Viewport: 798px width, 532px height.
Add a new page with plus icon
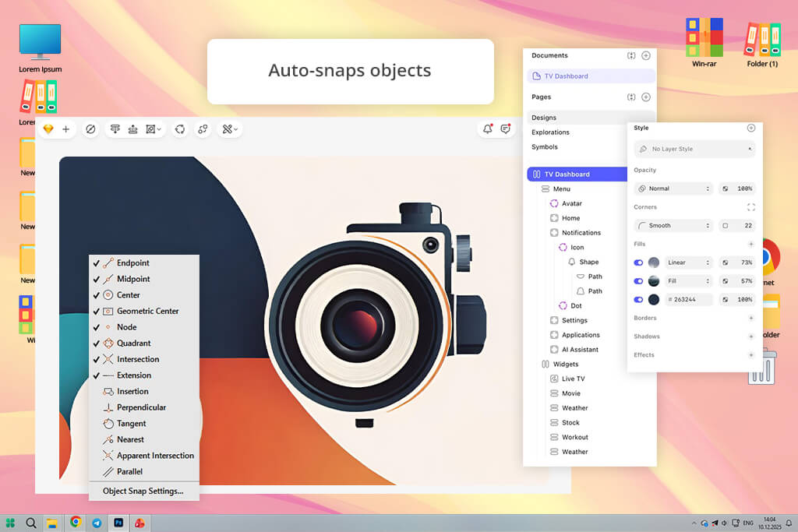tap(645, 97)
